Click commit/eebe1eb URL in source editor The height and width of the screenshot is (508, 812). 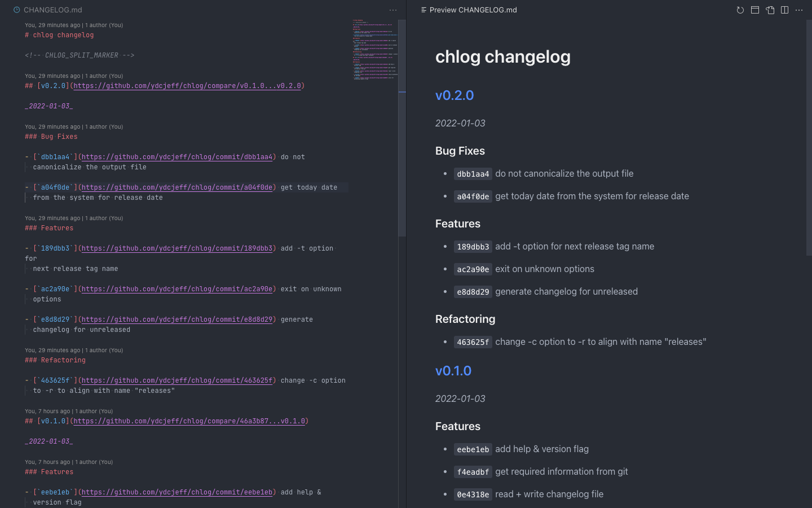177,492
